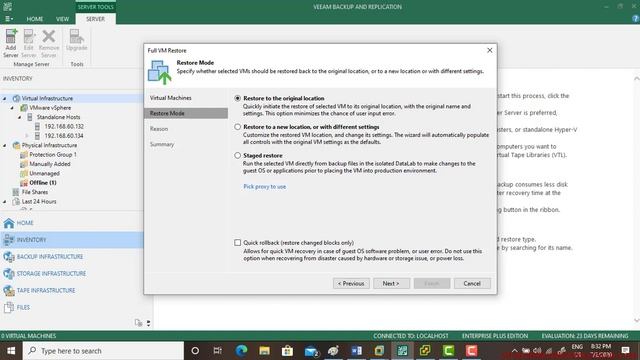Open the INVENTORY navigation view
The width and height of the screenshot is (640, 360).
click(x=72, y=240)
